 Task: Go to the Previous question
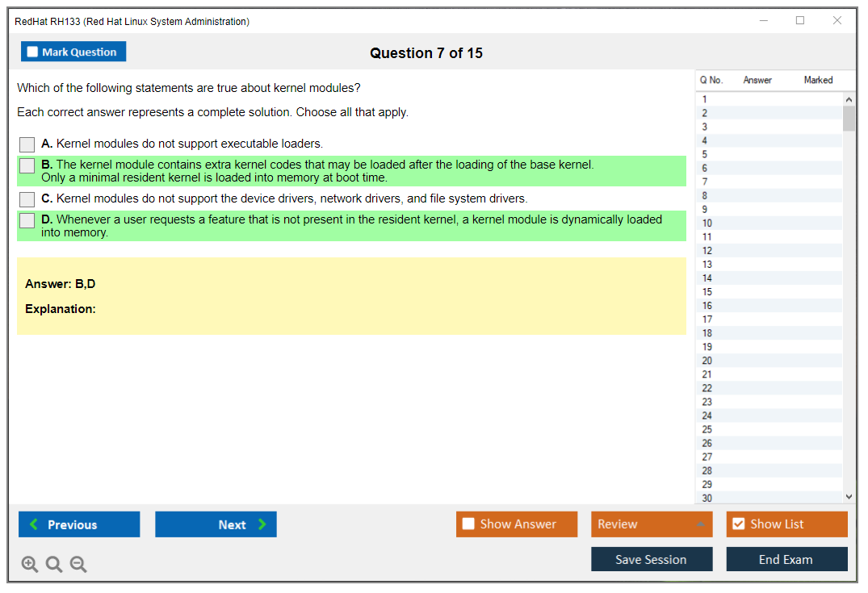click(x=79, y=524)
